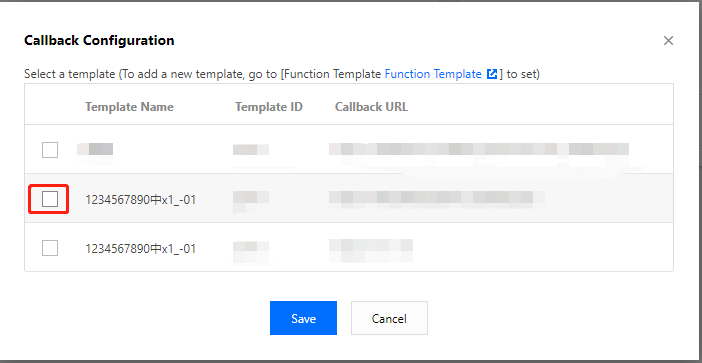This screenshot has width=702, height=363.
Task: Cancel the callback configuration
Action: [x=389, y=318]
